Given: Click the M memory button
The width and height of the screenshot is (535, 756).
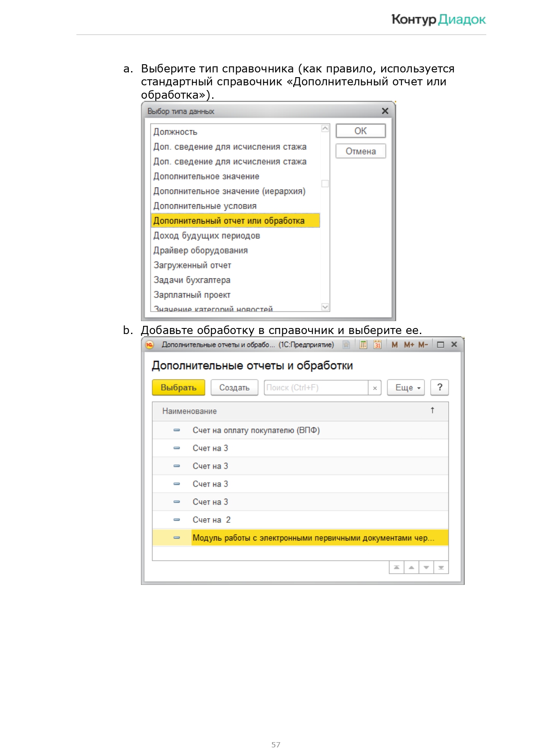Looking at the screenshot, I should 394,345.
